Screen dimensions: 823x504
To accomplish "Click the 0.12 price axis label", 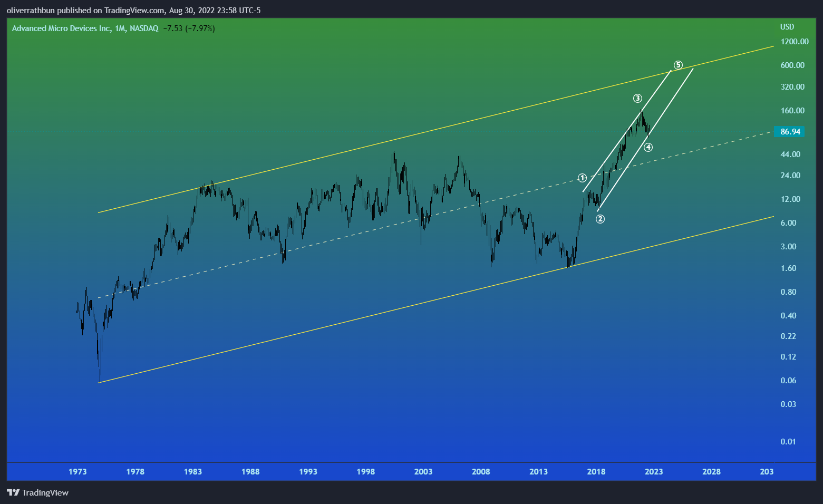I will tap(788, 357).
